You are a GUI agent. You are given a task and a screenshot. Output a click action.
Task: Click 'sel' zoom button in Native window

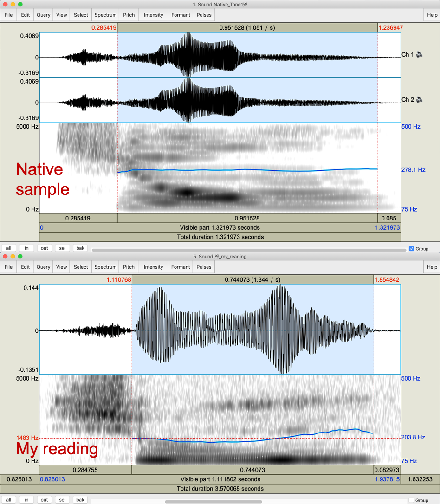coord(62,248)
